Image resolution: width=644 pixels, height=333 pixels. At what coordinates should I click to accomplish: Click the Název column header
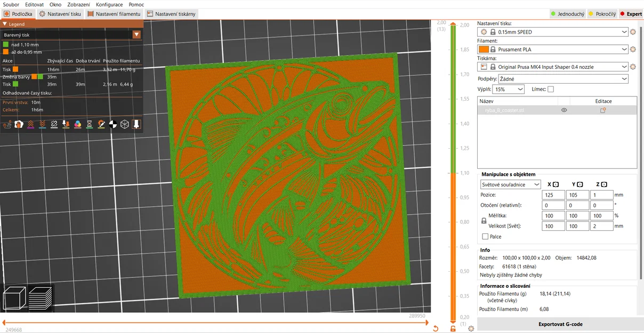point(518,101)
